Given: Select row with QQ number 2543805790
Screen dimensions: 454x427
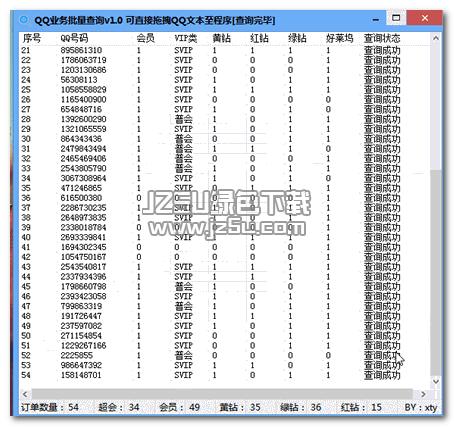Looking at the screenshot, I should pyautogui.click(x=211, y=168).
